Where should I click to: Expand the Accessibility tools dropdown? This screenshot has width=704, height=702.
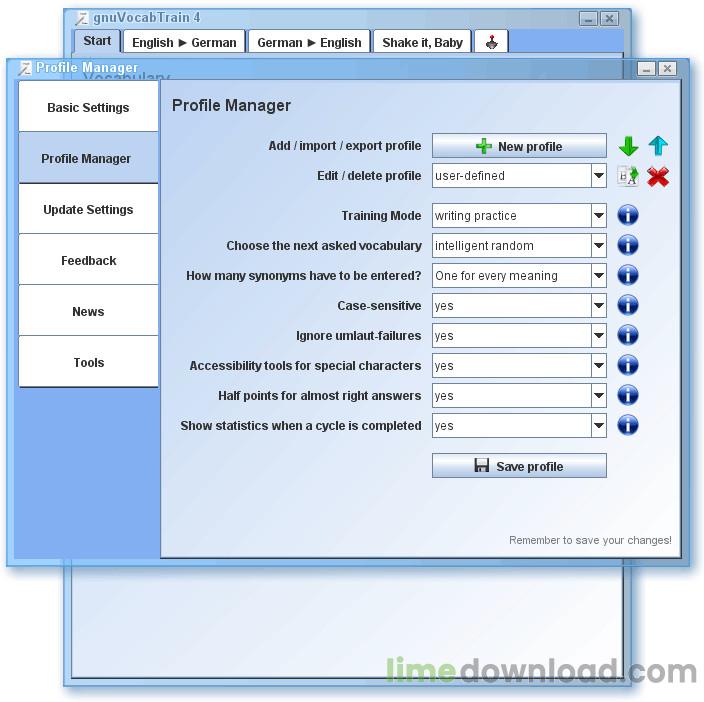598,366
